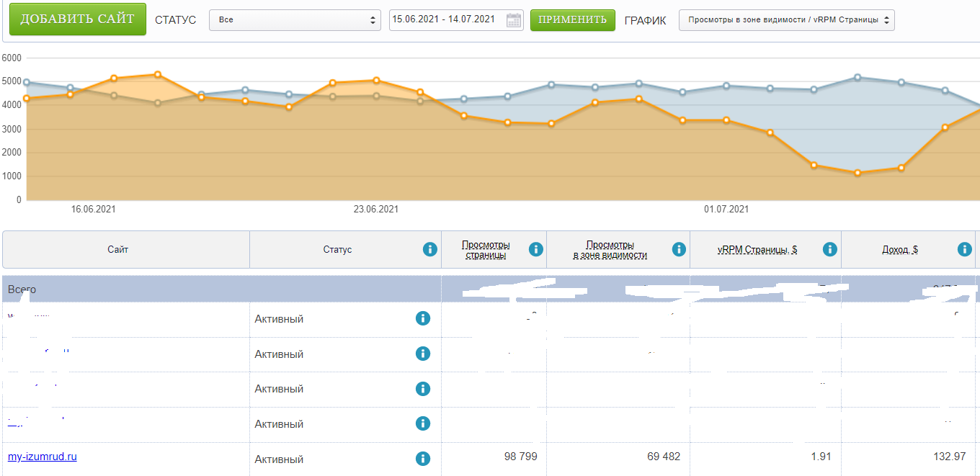Click info icon in Статус column header
The width and height of the screenshot is (980, 476).
tap(429, 249)
